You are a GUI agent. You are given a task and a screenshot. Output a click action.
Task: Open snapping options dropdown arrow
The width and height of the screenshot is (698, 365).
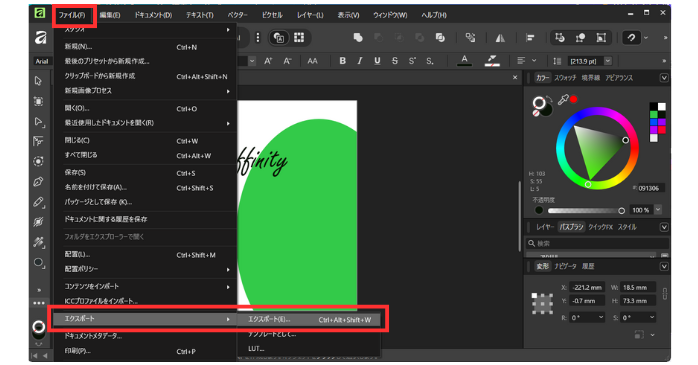point(646,38)
